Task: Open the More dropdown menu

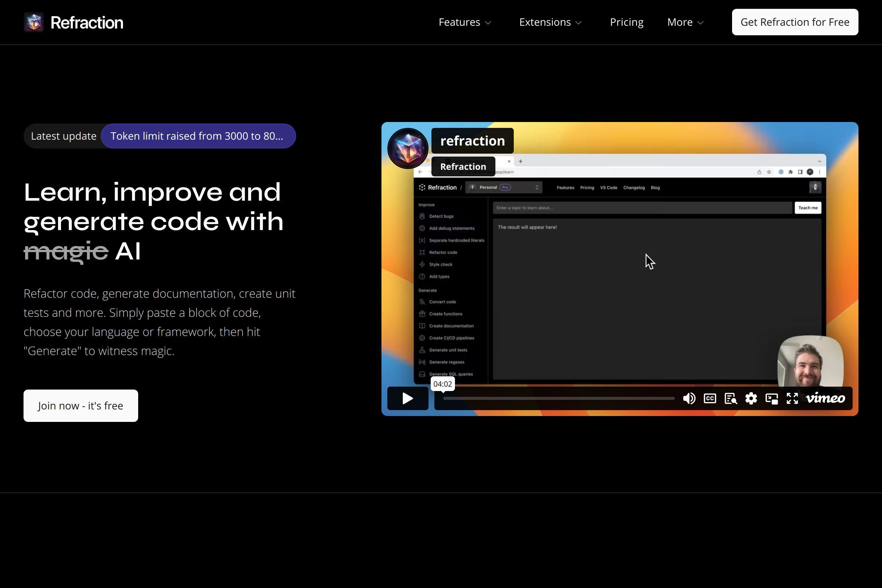Action: (685, 22)
